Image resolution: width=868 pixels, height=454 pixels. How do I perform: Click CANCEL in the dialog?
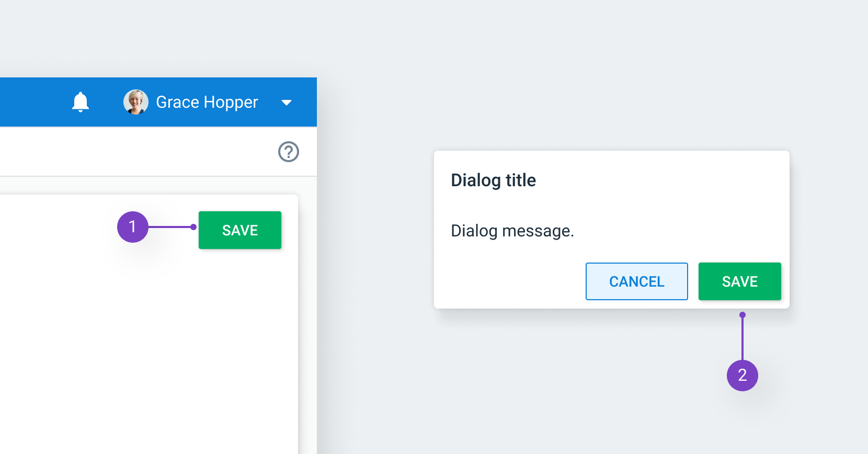coord(637,281)
